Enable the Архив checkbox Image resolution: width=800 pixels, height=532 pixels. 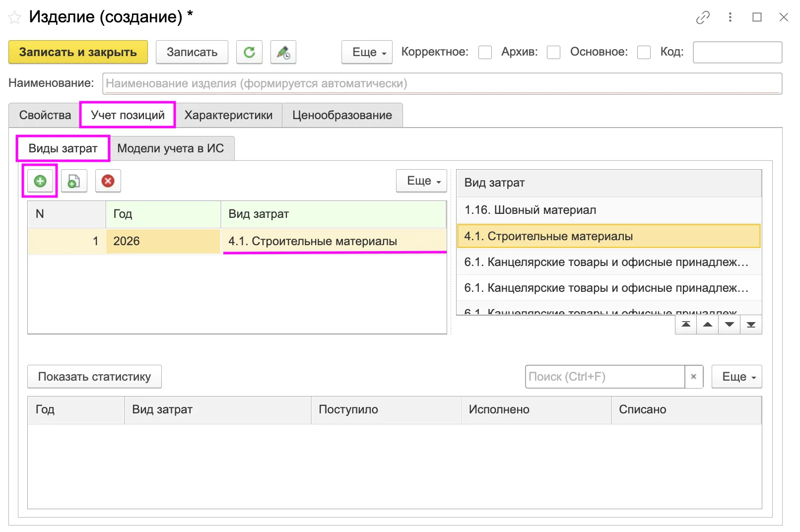[x=553, y=53]
